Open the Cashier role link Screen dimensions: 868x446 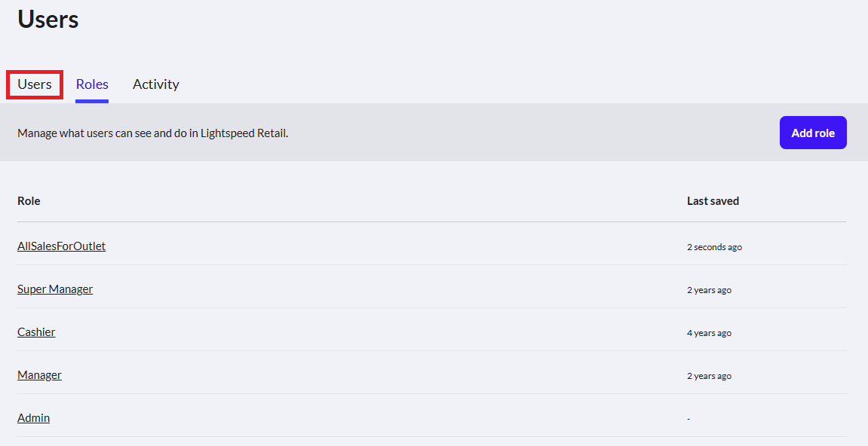[36, 332]
